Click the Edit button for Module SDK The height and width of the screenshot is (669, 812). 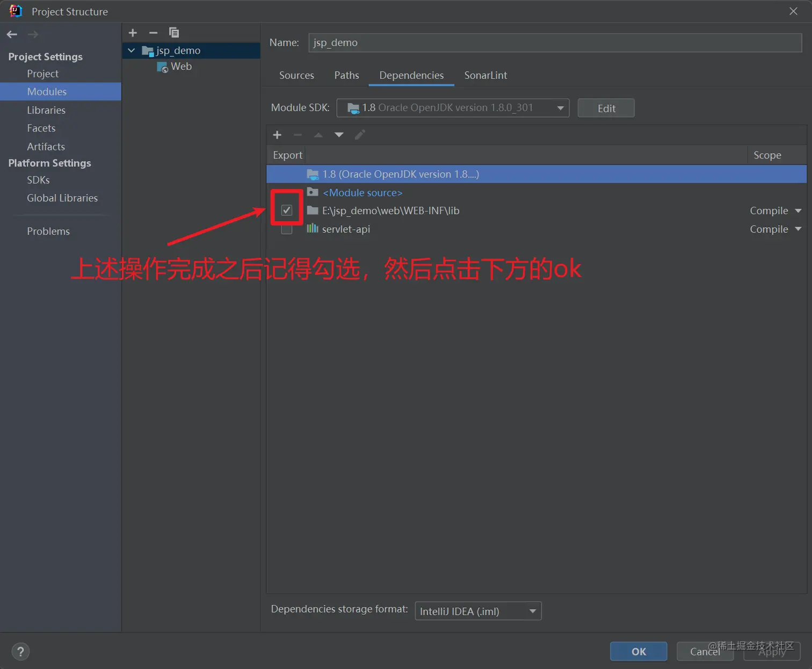click(606, 108)
